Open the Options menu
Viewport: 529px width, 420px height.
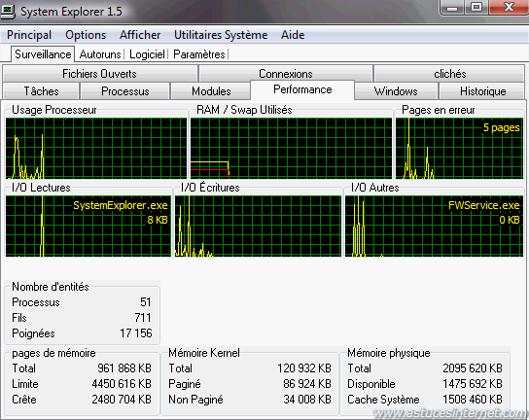(86, 35)
